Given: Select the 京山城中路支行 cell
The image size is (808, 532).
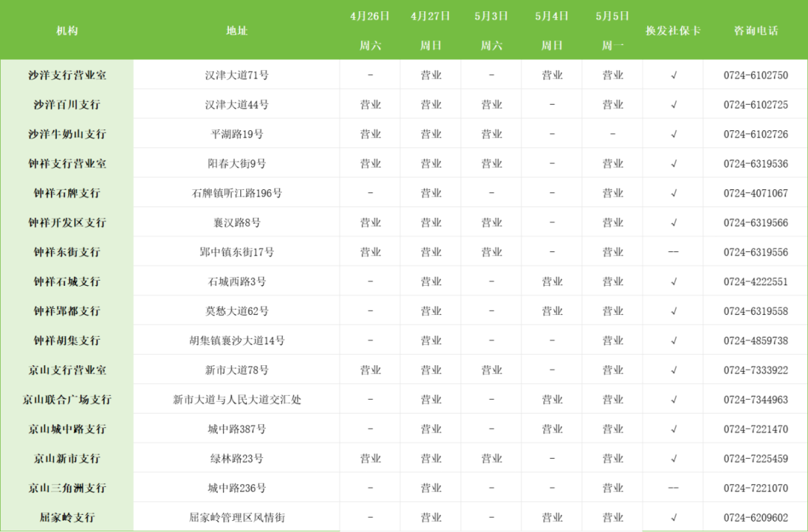Looking at the screenshot, I should point(67,429).
